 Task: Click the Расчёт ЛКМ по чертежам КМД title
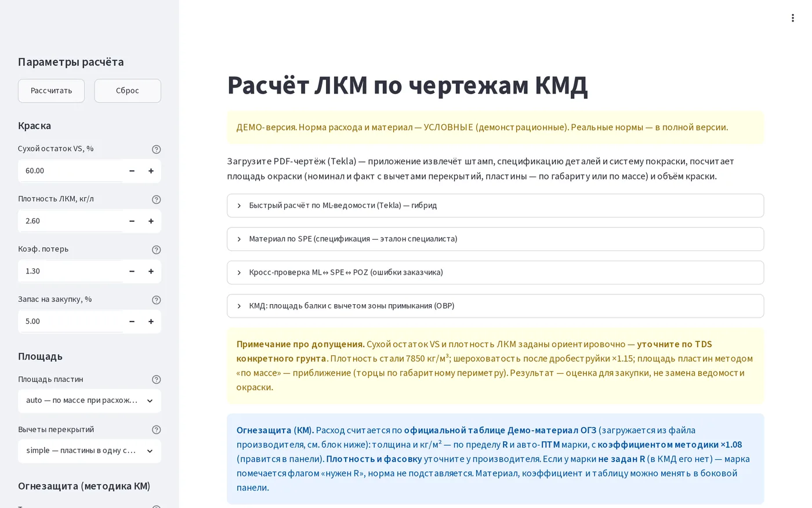click(x=407, y=85)
